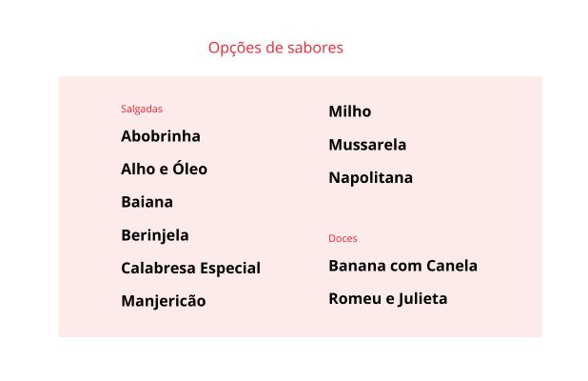Select the Salgadas category label

(x=142, y=109)
